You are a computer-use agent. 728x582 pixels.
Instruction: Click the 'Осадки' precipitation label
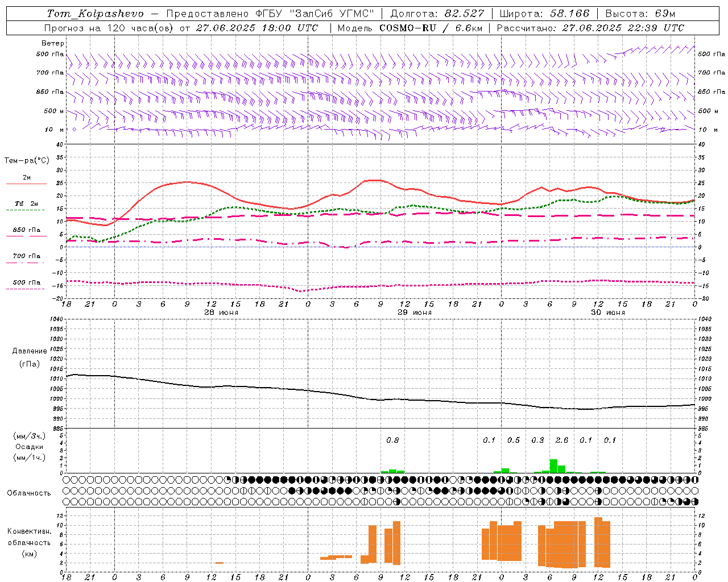click(x=30, y=447)
